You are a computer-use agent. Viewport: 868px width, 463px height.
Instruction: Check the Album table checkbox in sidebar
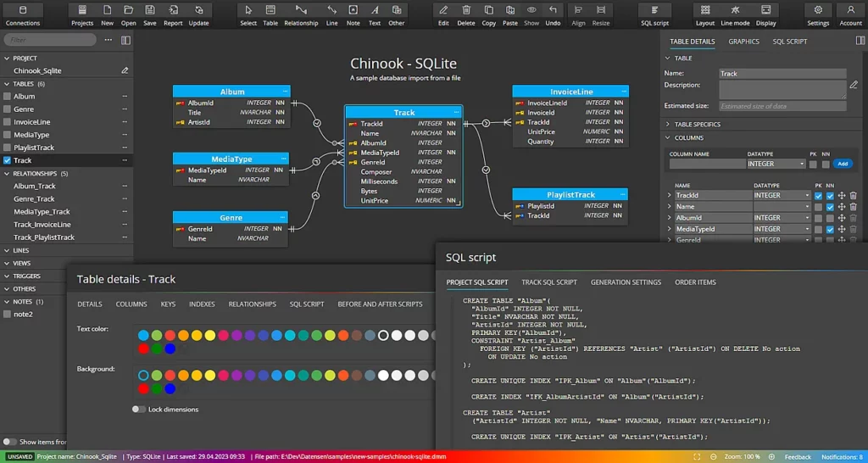pyautogui.click(x=7, y=97)
